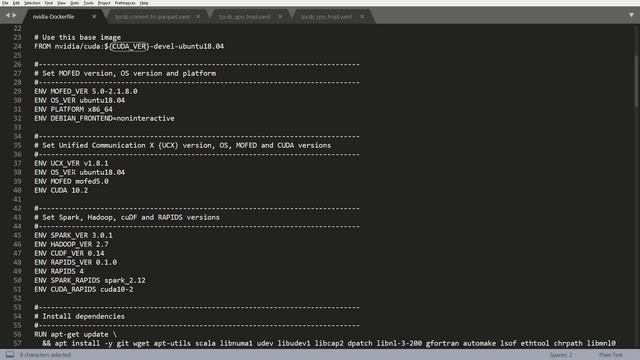This screenshot has width=640, height=360.
Task: Click the 'Set MOFED version' comment line
Action: coord(125,73)
